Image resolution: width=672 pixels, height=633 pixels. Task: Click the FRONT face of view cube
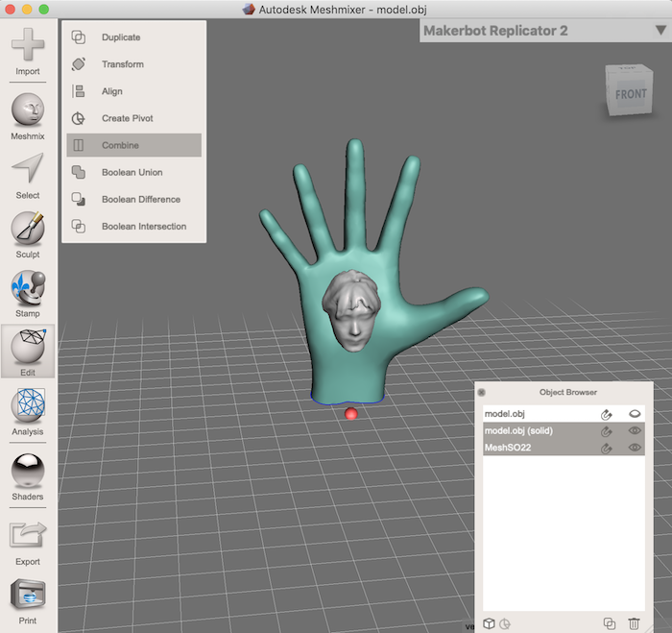[x=631, y=94]
